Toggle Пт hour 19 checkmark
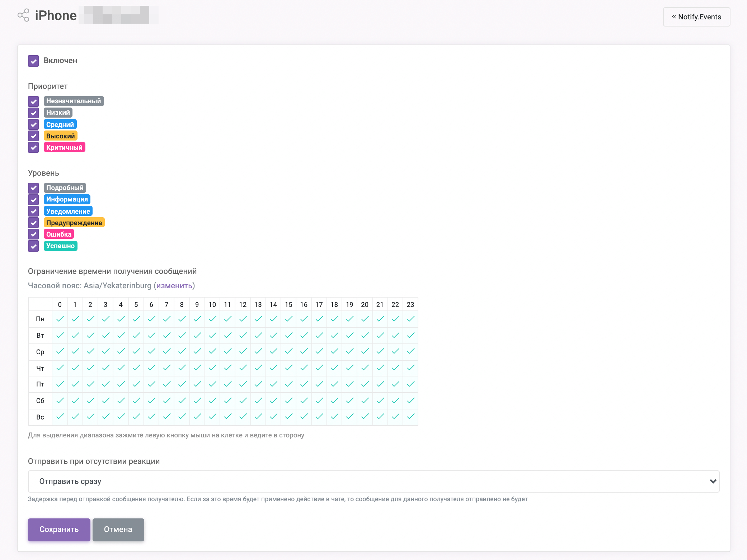 coord(349,384)
